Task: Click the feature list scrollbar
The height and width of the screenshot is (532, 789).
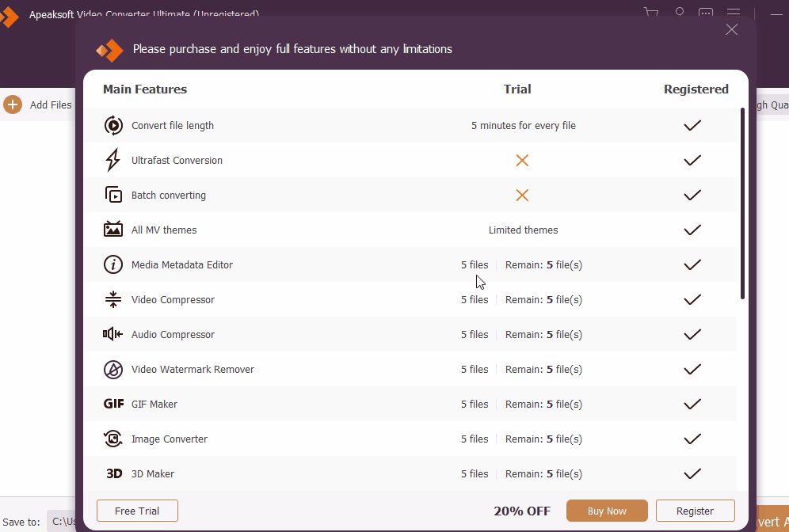Action: pos(742,203)
